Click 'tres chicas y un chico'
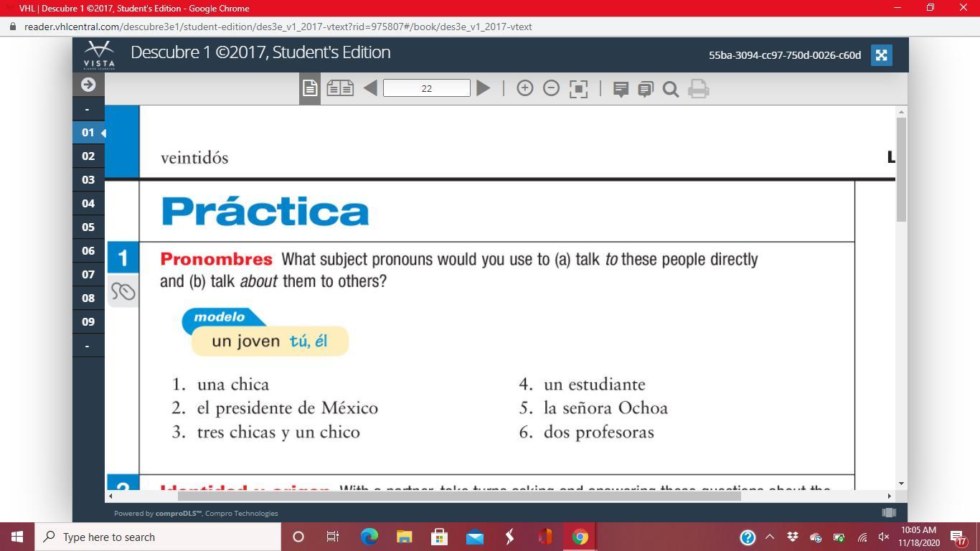 point(278,432)
